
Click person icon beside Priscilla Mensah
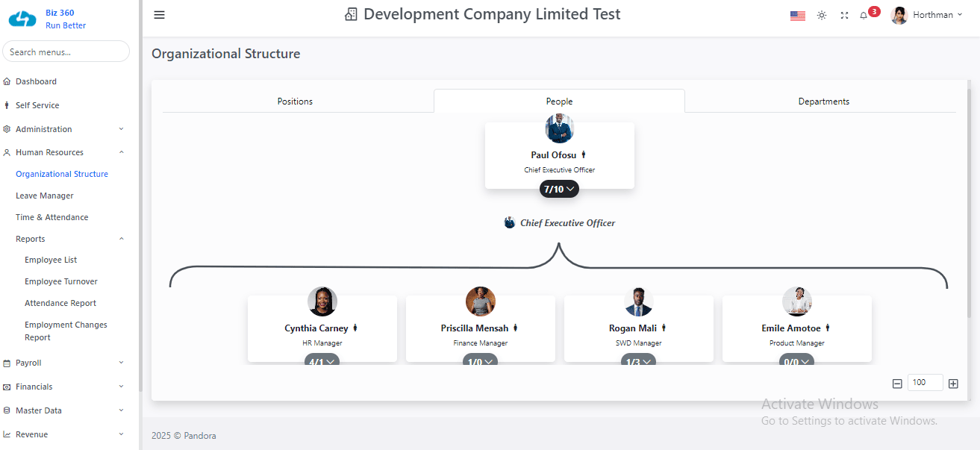click(x=515, y=328)
